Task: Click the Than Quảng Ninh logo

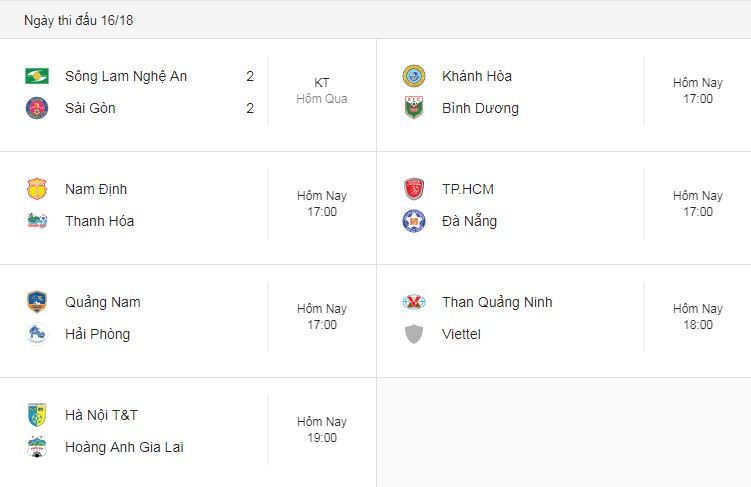Action: point(414,302)
